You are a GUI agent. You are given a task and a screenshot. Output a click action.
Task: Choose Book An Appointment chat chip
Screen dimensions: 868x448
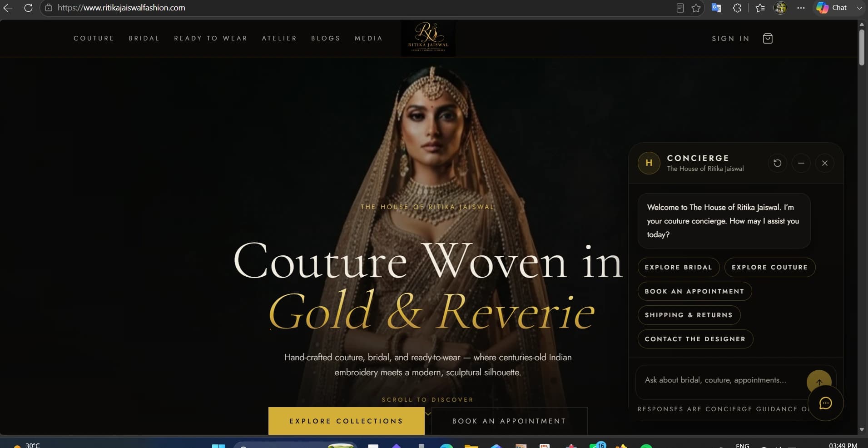point(694,291)
